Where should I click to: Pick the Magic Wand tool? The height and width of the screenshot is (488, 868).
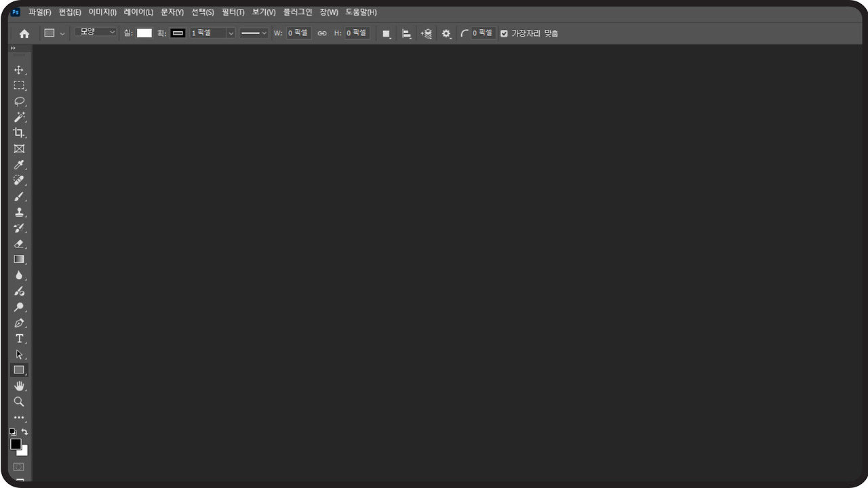pos(19,117)
